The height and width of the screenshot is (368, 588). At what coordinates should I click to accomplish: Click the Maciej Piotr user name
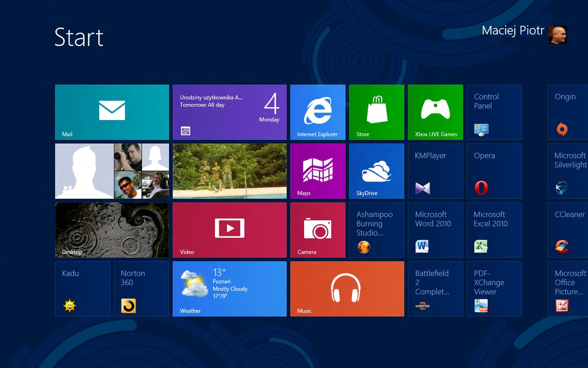click(513, 31)
